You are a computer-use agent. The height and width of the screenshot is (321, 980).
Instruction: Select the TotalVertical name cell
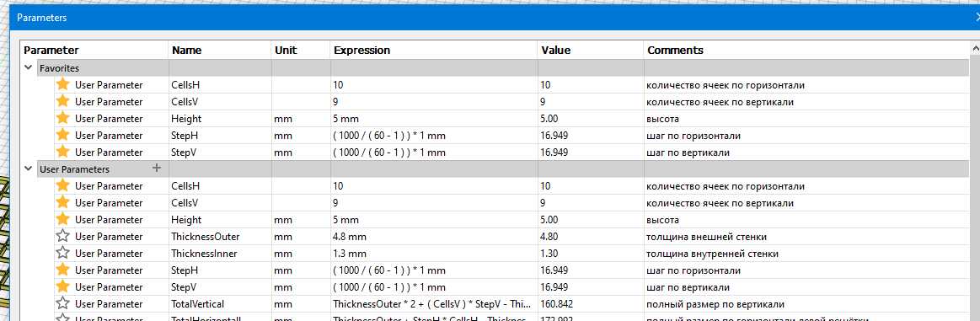[220, 304]
